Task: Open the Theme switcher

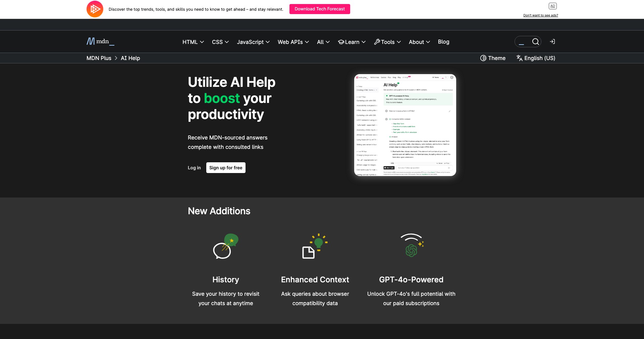Action: coord(493,58)
